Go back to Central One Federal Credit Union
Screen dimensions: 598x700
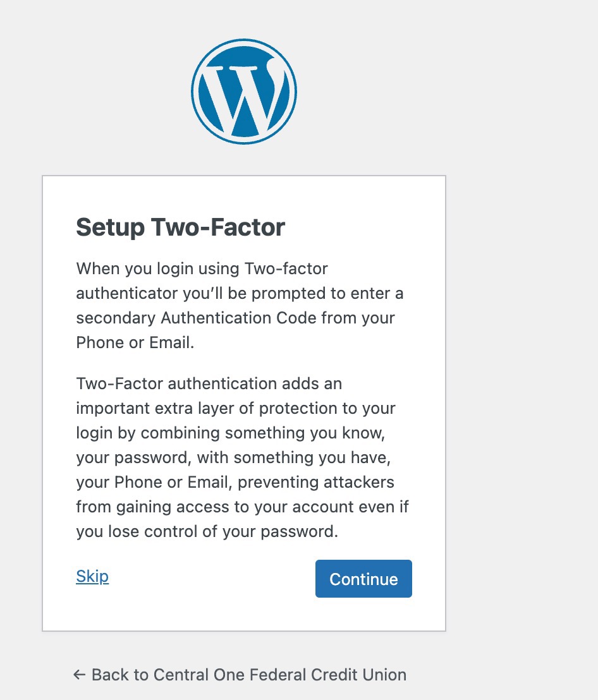240,675
